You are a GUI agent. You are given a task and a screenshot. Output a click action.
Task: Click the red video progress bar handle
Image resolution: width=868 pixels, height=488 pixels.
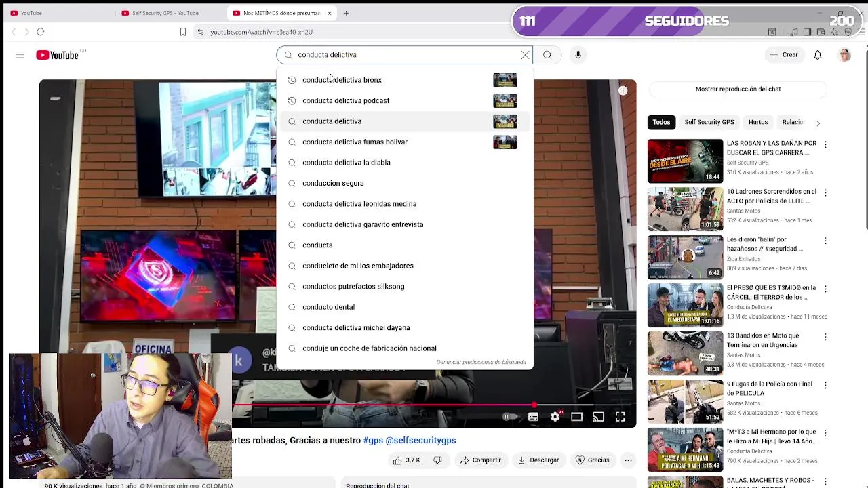(x=534, y=405)
